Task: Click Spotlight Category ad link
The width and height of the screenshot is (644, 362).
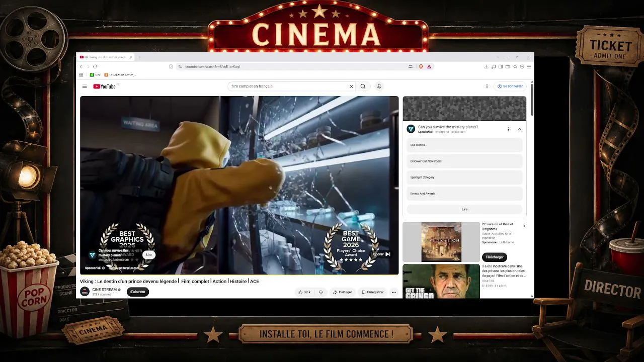Action: [x=464, y=177]
